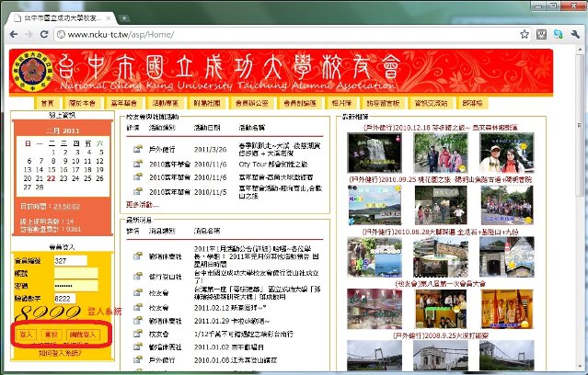Click the 2010.01.08 news title
Image resolution: width=588 pixels, height=375 pixels.
click(236, 360)
